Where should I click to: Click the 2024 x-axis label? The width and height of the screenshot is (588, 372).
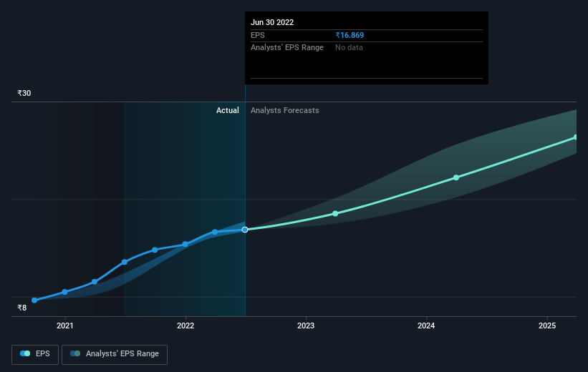[x=426, y=325]
